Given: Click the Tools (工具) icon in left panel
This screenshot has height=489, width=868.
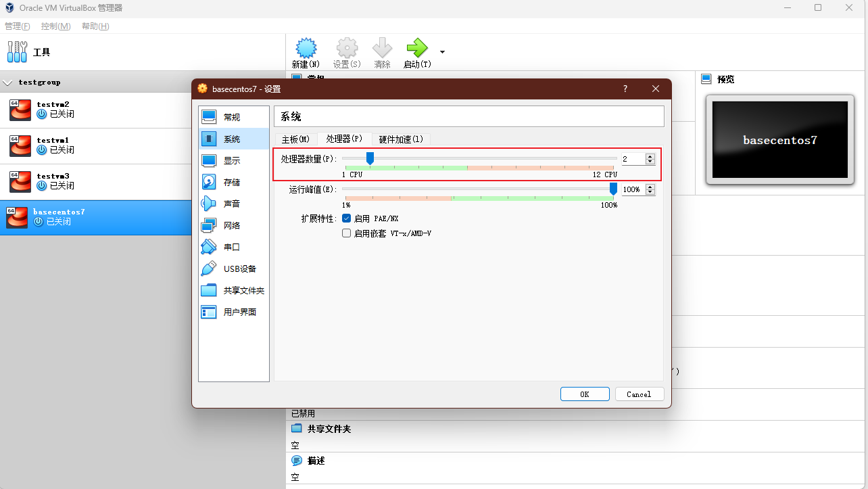Looking at the screenshot, I should pyautogui.click(x=18, y=52).
